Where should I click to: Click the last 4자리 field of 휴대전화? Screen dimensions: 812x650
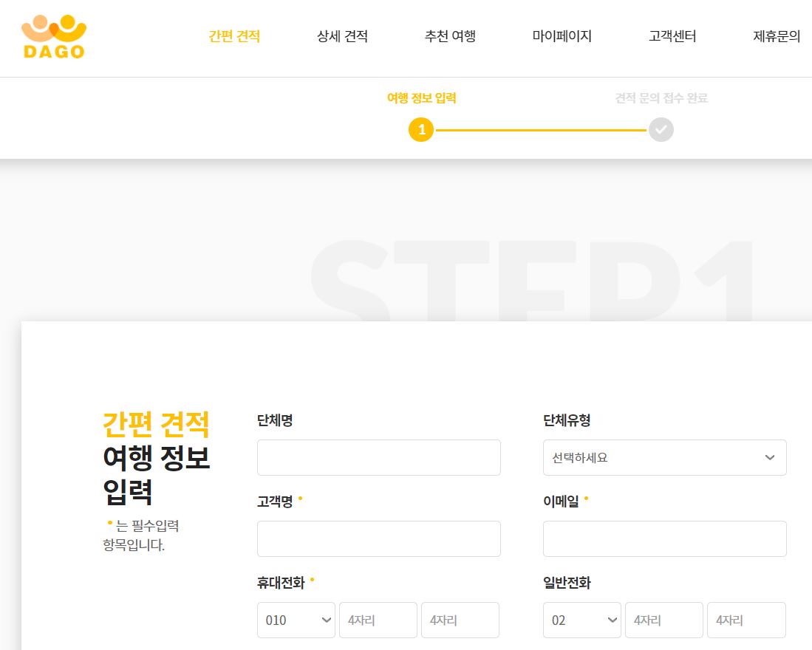point(460,620)
